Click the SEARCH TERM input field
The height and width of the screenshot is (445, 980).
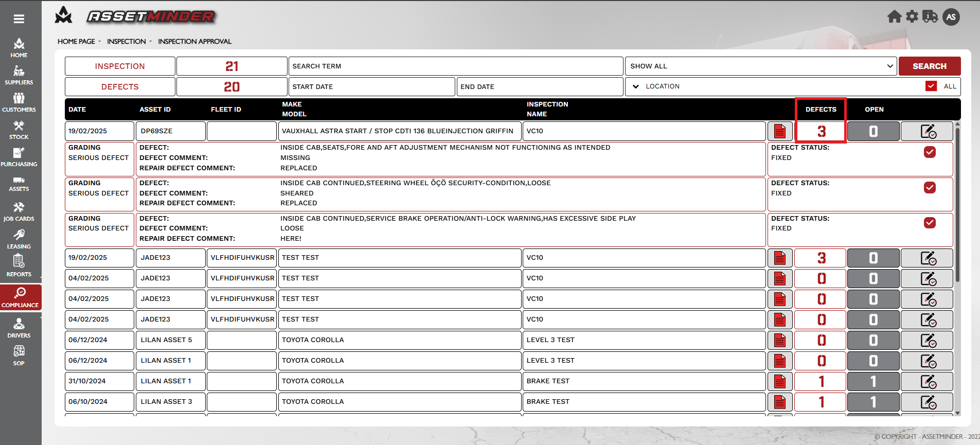(456, 66)
